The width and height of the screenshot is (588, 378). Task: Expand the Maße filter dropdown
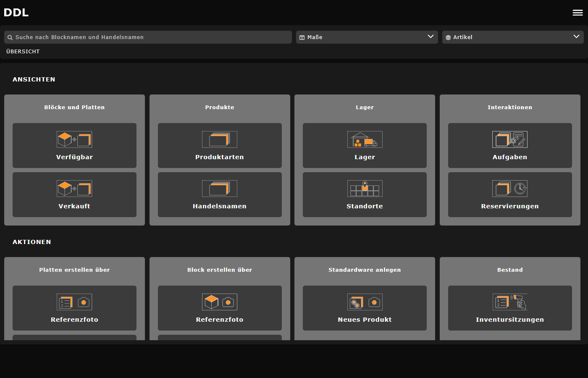[367, 37]
